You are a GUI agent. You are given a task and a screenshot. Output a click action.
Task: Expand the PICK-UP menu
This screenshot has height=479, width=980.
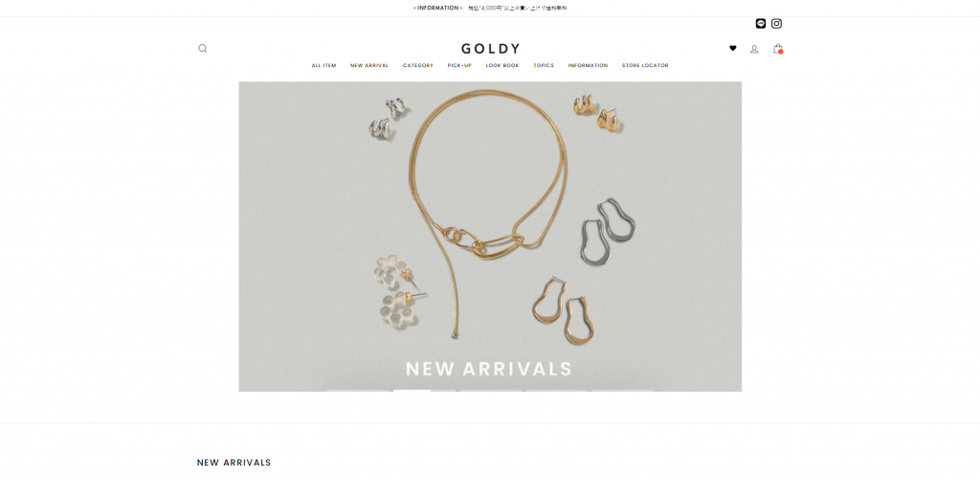coord(459,66)
